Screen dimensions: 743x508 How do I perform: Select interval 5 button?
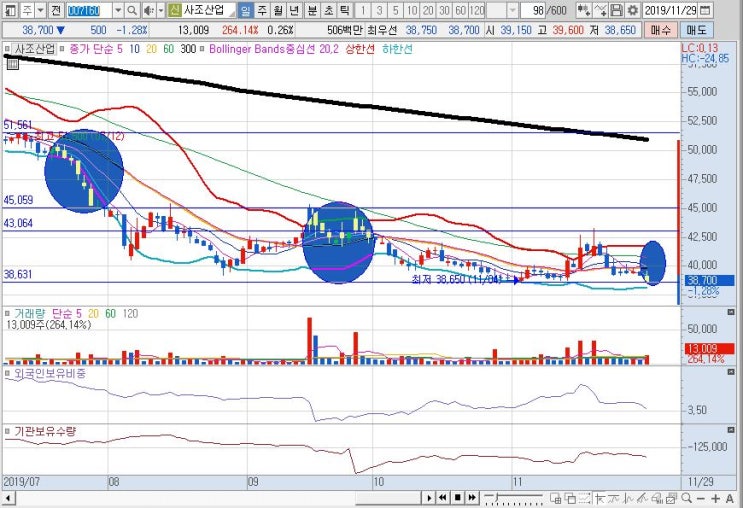396,10
